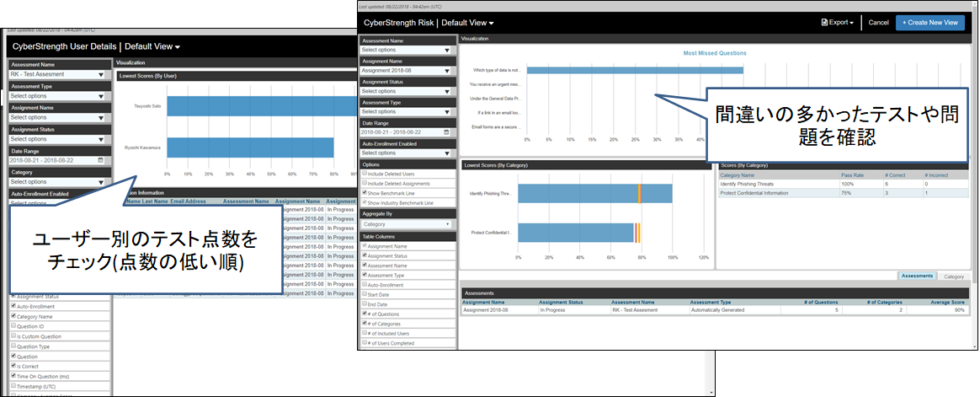Open calendar icon for User Details Date Range

click(x=101, y=160)
